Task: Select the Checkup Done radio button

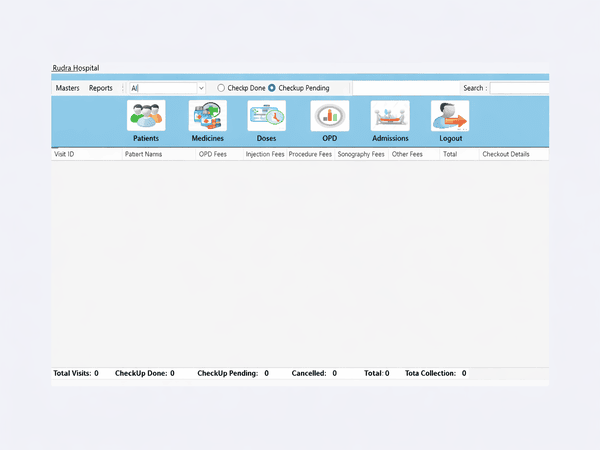Action: pos(222,88)
